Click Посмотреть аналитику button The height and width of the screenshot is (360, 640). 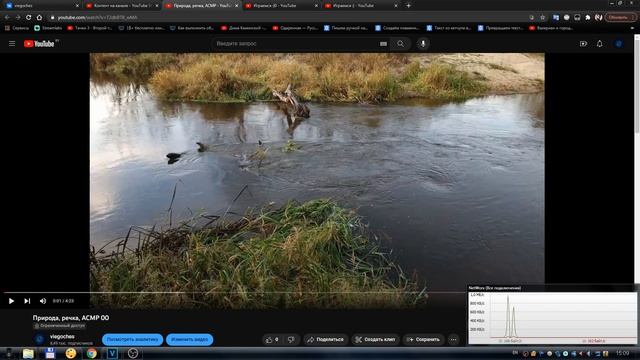(132, 339)
